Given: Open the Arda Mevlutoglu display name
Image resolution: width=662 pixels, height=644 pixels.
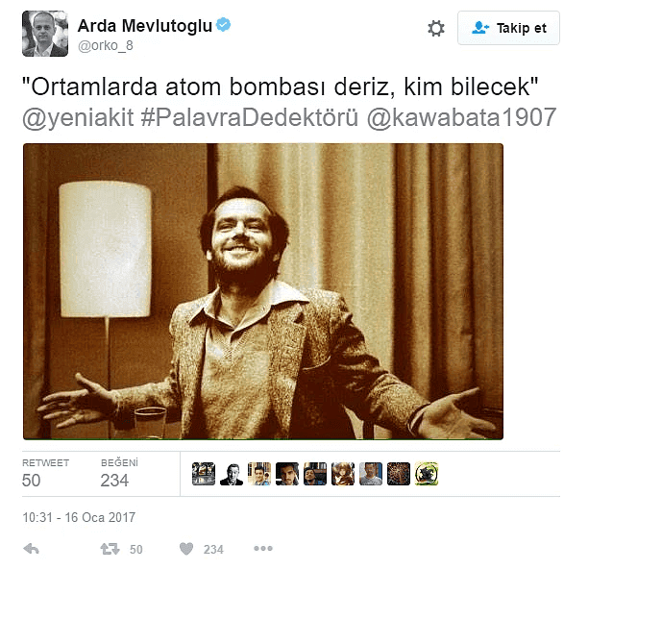Looking at the screenshot, I should coord(145,26).
